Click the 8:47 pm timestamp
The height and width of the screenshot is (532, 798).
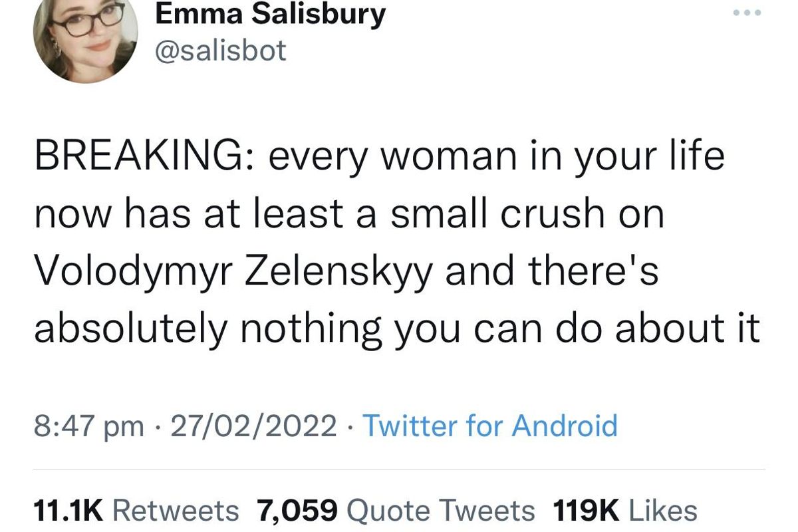[x=89, y=426]
